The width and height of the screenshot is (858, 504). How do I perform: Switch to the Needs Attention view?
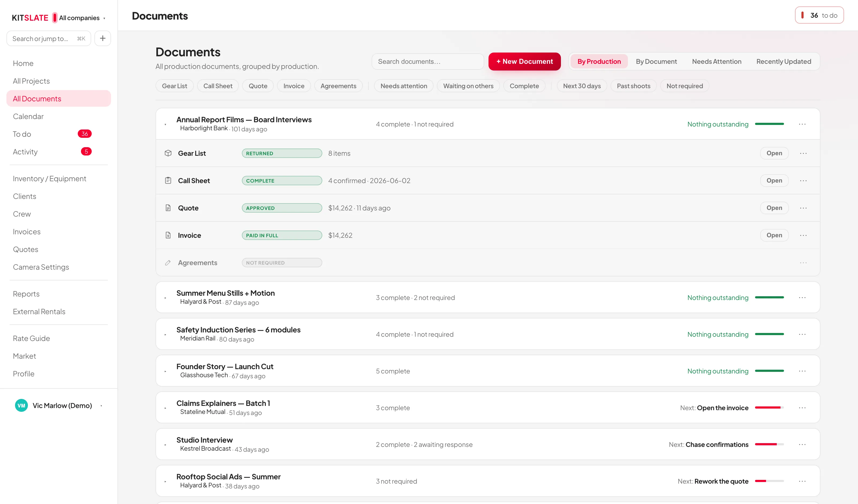pyautogui.click(x=716, y=61)
